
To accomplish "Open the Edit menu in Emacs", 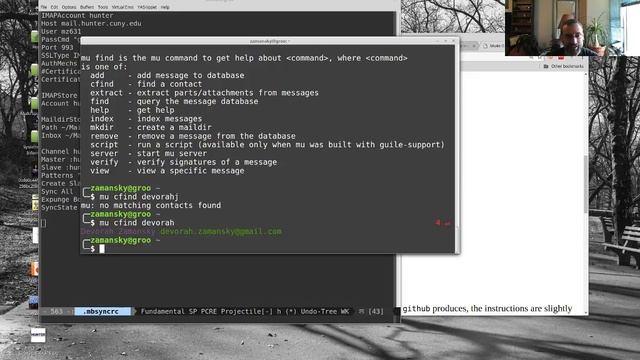I will point(54,7).
